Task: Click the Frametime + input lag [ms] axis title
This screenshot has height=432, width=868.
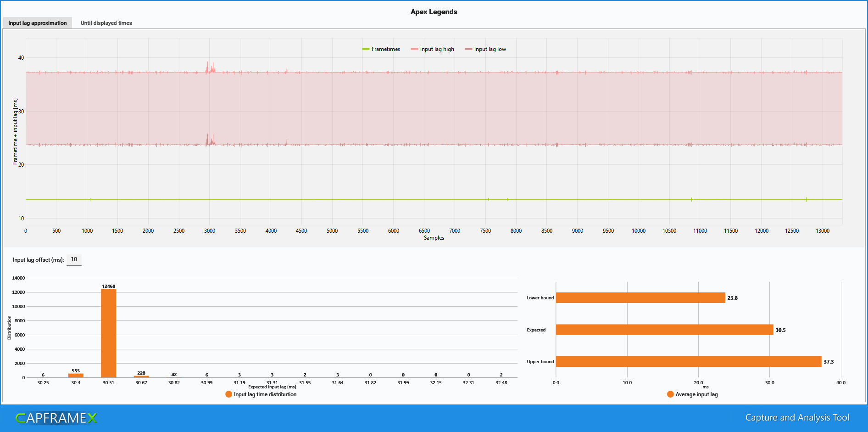Action: tap(15, 131)
